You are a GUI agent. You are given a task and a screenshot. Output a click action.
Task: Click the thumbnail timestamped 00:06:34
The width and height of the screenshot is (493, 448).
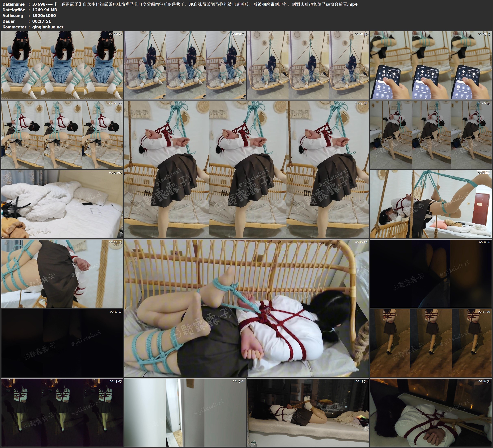click(x=430, y=135)
